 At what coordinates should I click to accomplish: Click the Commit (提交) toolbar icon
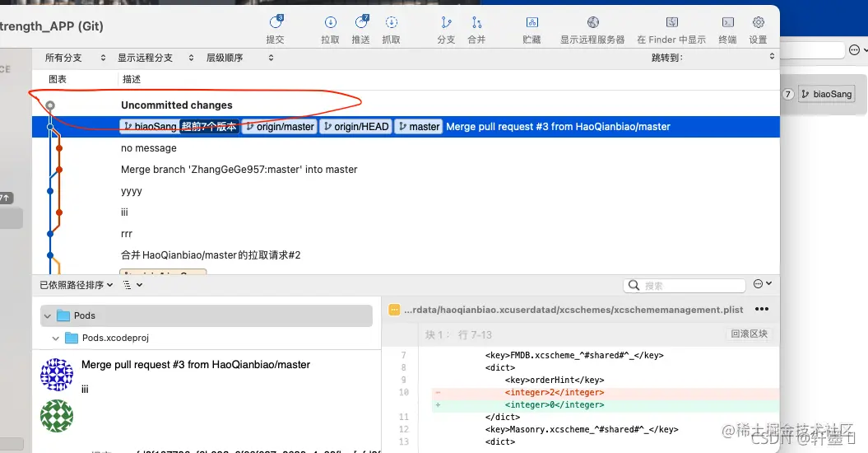tap(275, 23)
